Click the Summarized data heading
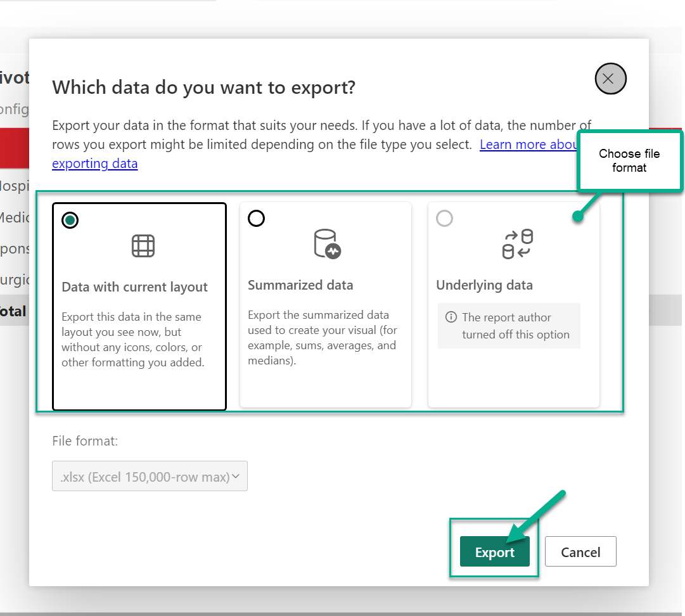The width and height of the screenshot is (685, 616). tap(300, 285)
